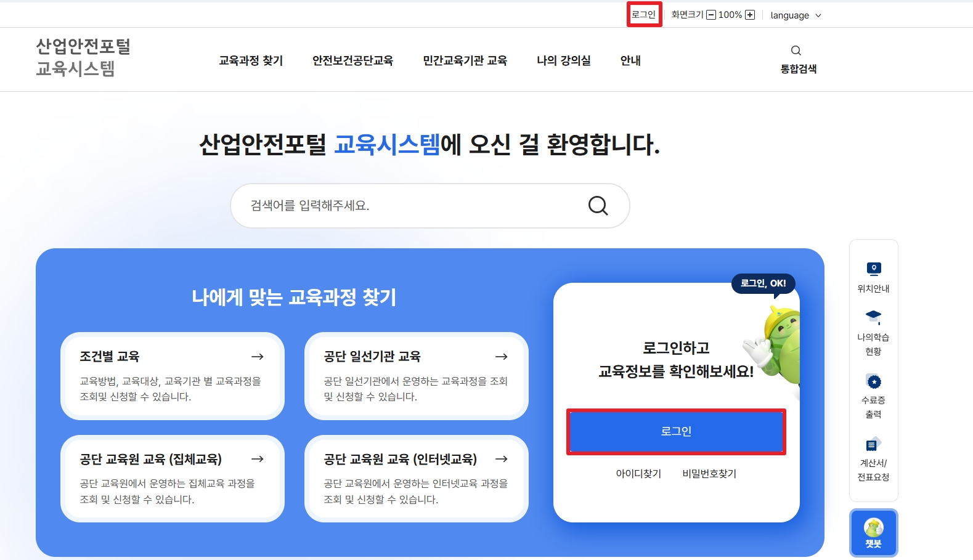The image size is (973, 560).
Task: Click the 아이디찾기 link
Action: (638, 474)
